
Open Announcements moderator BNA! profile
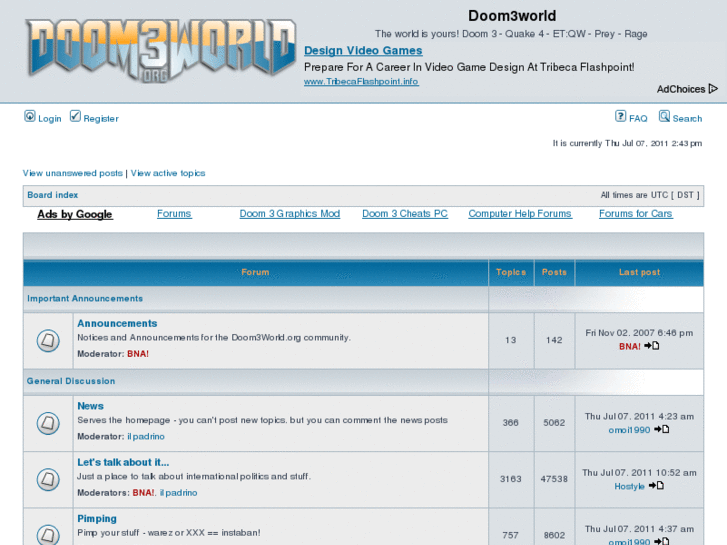tap(138, 354)
